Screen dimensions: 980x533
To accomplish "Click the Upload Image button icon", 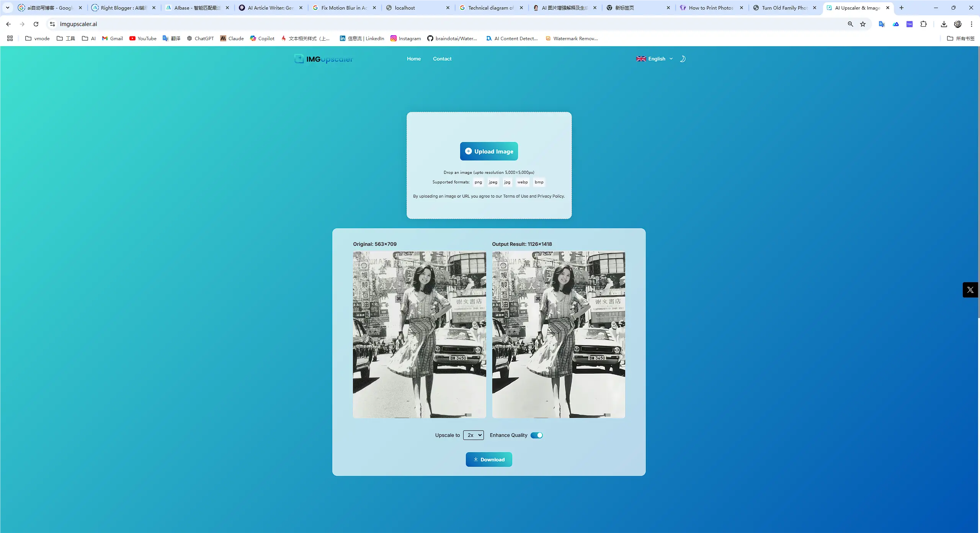I will click(468, 151).
